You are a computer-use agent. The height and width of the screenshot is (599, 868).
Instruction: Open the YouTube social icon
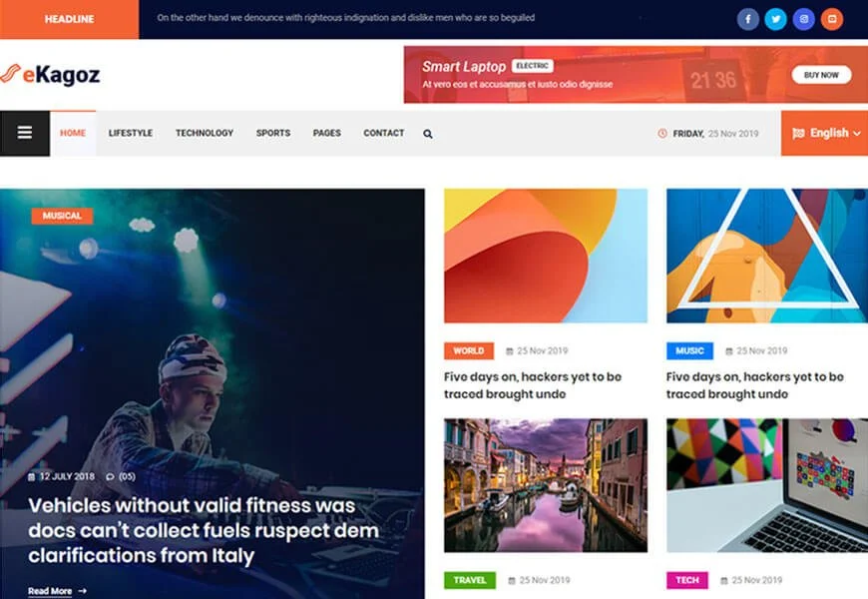pos(832,19)
